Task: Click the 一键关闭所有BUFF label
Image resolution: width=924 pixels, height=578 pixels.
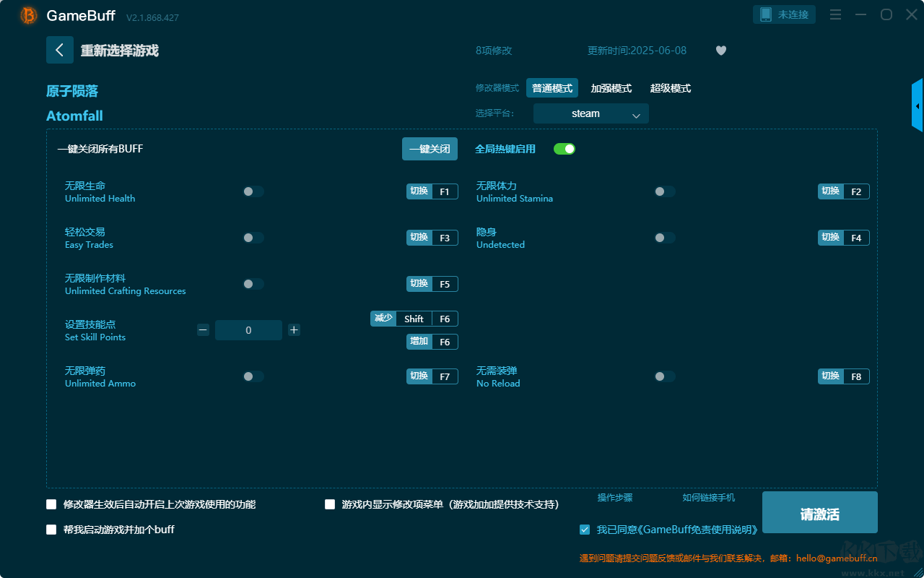Action: (x=100, y=149)
